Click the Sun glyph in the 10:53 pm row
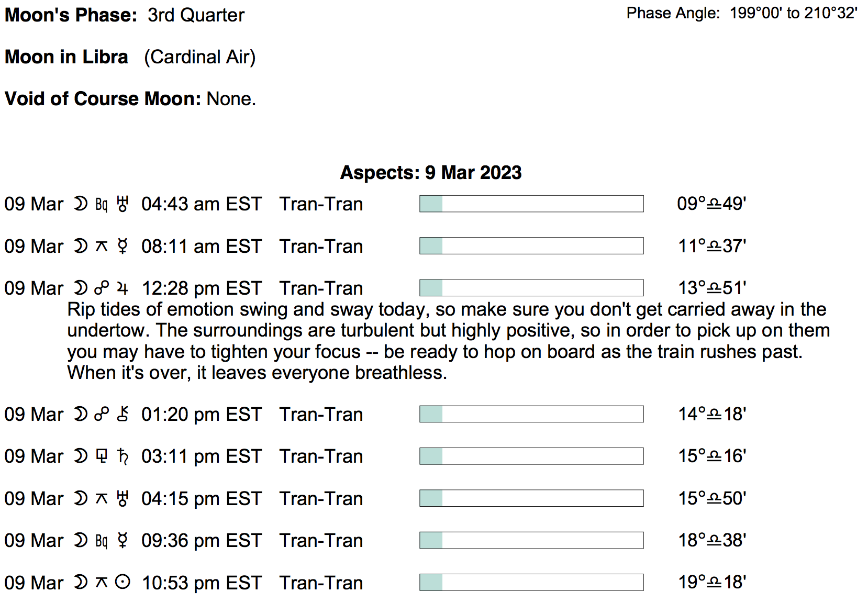Screen dimensions: 868x603 click(x=123, y=582)
